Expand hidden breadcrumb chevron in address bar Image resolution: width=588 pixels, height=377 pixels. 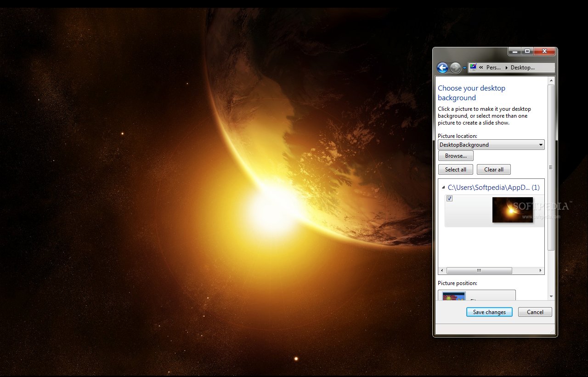pyautogui.click(x=481, y=68)
